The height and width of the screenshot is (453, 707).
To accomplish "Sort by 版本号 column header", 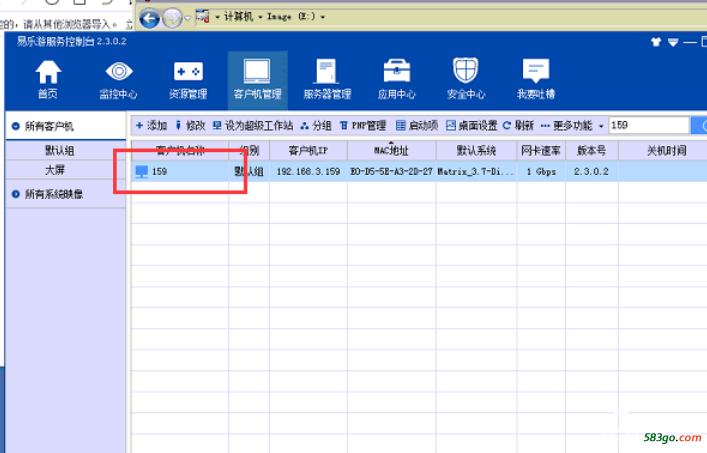I will [592, 150].
